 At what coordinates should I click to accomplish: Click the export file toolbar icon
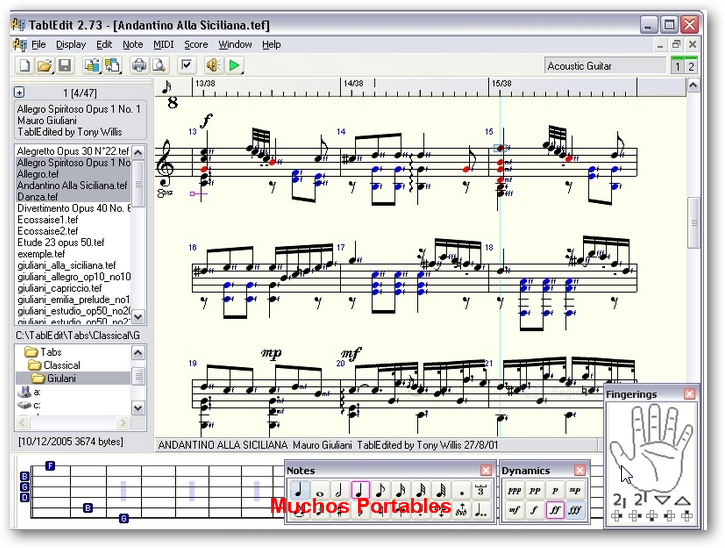pyautogui.click(x=112, y=65)
